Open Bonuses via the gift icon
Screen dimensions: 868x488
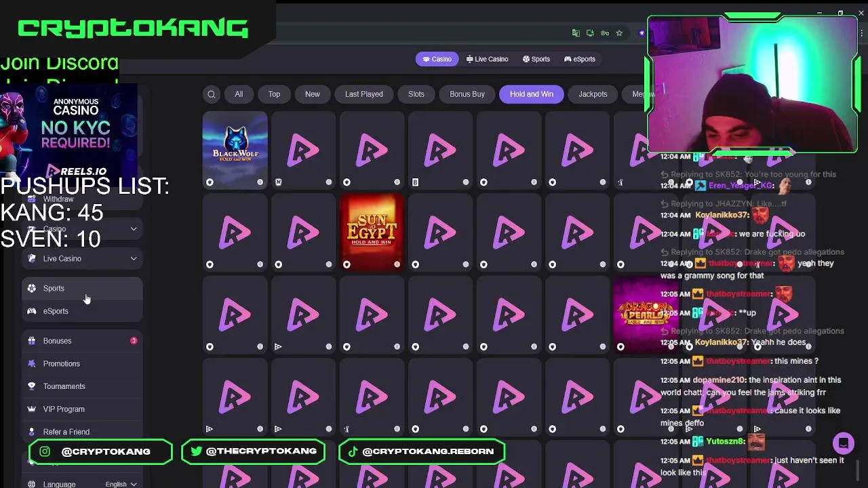(x=31, y=341)
